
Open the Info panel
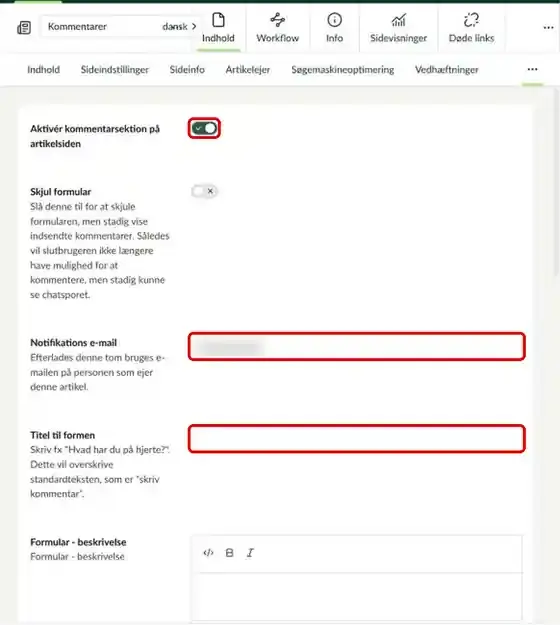coord(334,28)
